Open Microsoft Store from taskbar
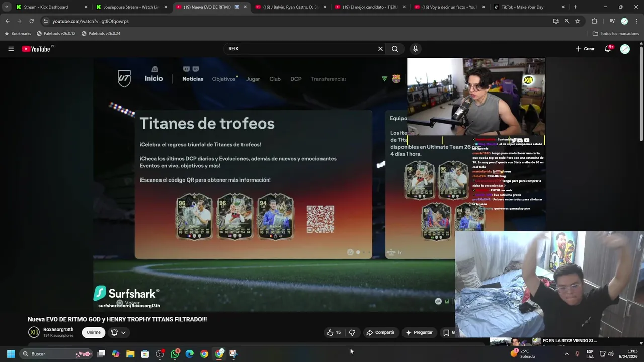Image resolution: width=644 pixels, height=362 pixels. tap(145, 354)
